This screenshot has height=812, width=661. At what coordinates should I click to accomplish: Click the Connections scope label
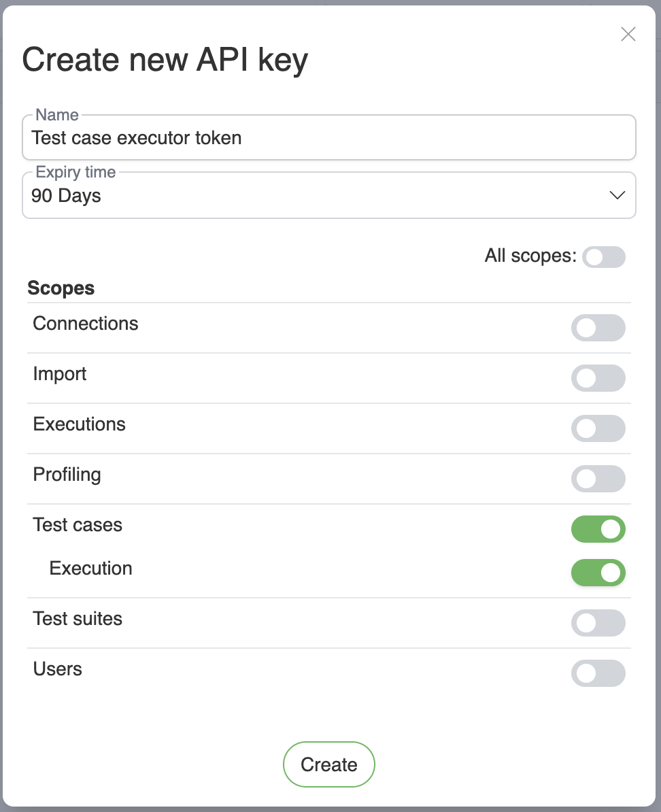click(x=86, y=324)
